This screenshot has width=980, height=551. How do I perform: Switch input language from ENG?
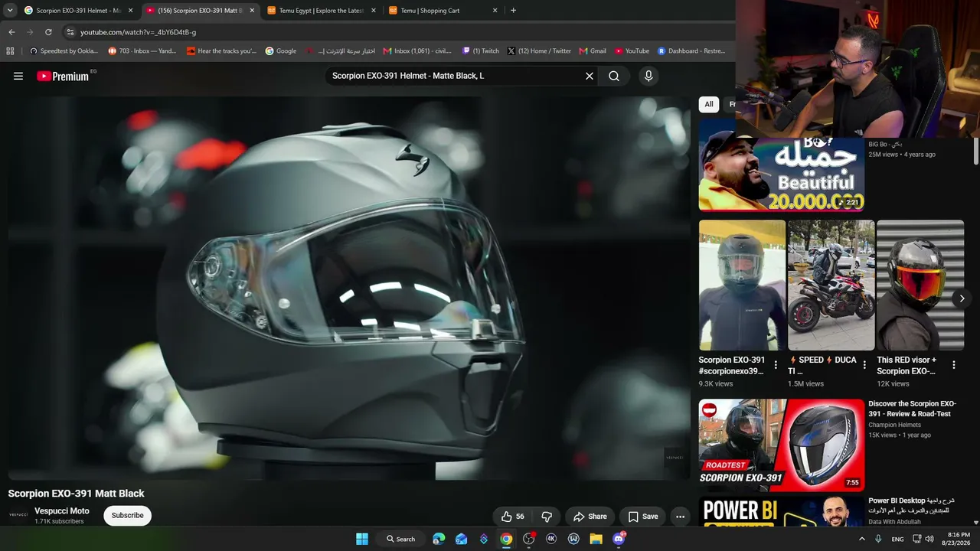tap(898, 539)
